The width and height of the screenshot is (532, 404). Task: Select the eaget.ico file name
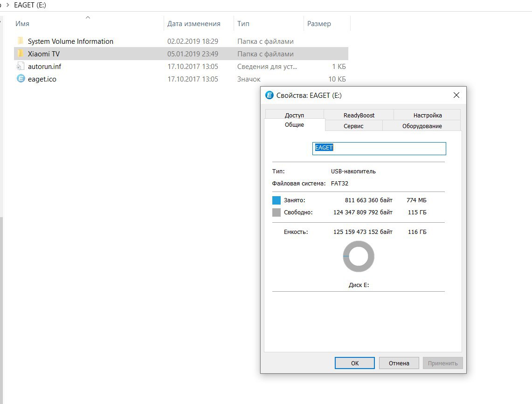(x=42, y=79)
